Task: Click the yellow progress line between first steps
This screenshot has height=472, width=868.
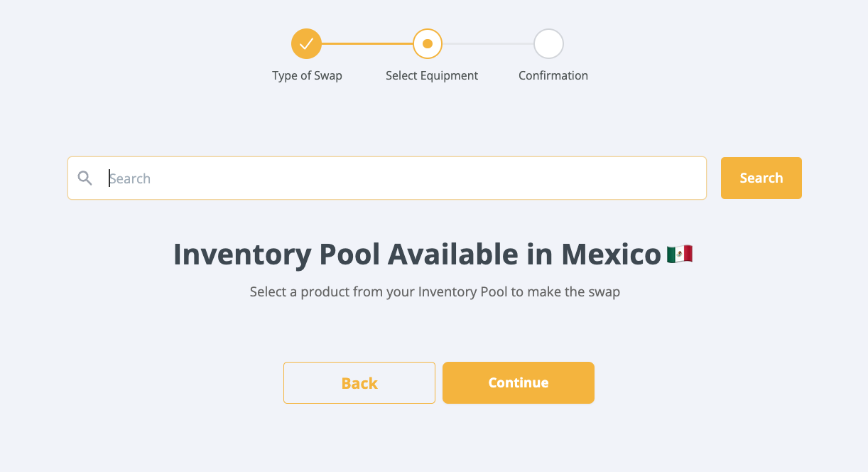Action: coord(367,44)
